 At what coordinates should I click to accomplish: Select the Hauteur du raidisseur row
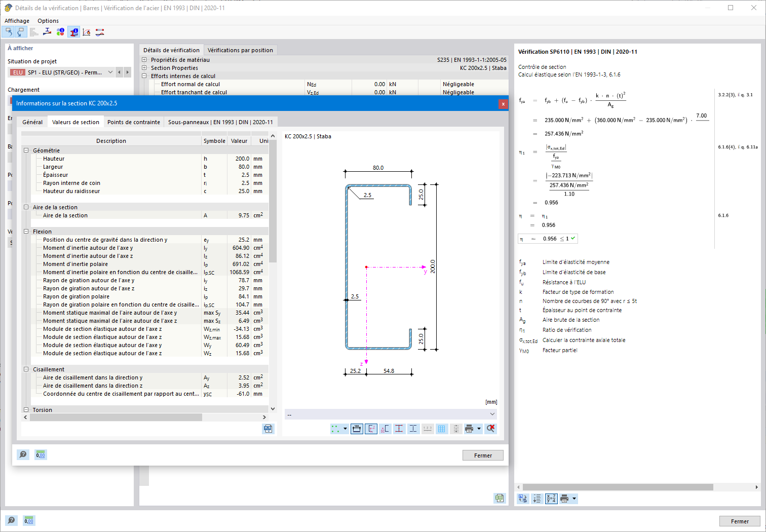(145, 191)
